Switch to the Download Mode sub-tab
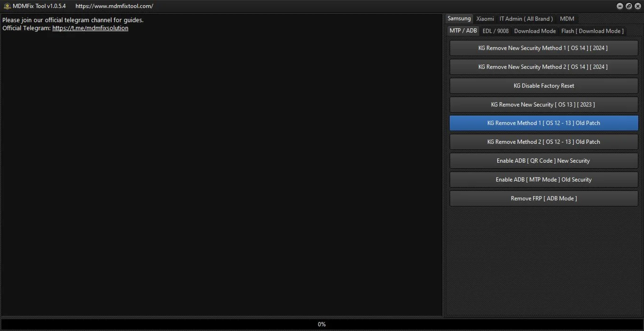Screen dimensions: 644x331 tap(535, 31)
